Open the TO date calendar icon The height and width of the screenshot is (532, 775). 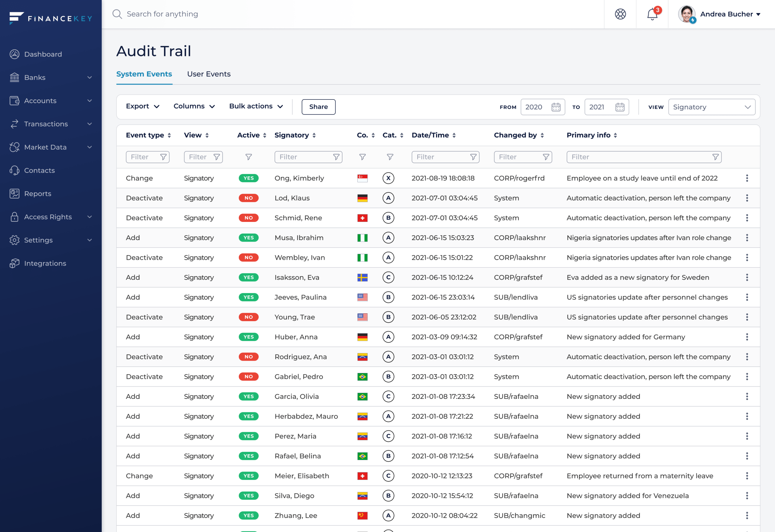click(620, 107)
